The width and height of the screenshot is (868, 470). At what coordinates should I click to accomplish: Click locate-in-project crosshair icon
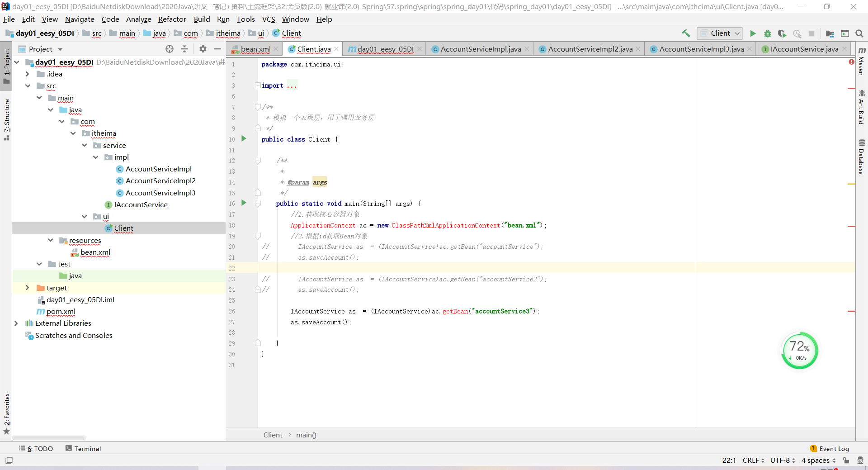point(170,49)
